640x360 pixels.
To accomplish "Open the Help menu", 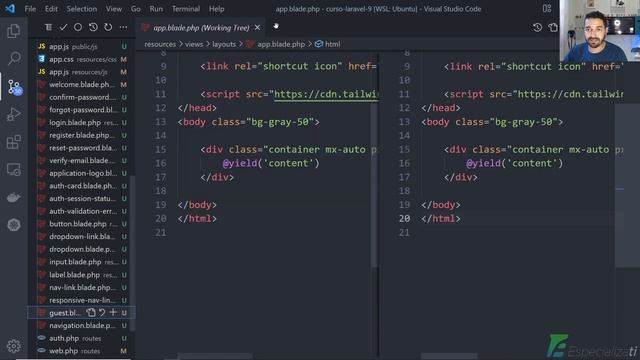I will pos(217,9).
